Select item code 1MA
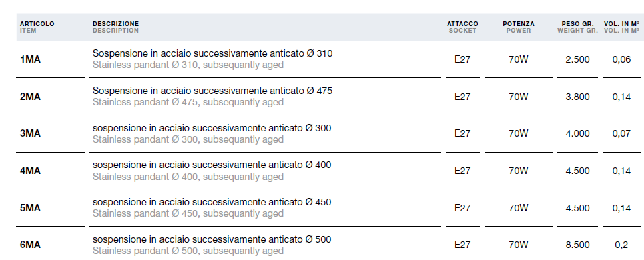Viewport: 644px width, 260px height. tap(31, 59)
